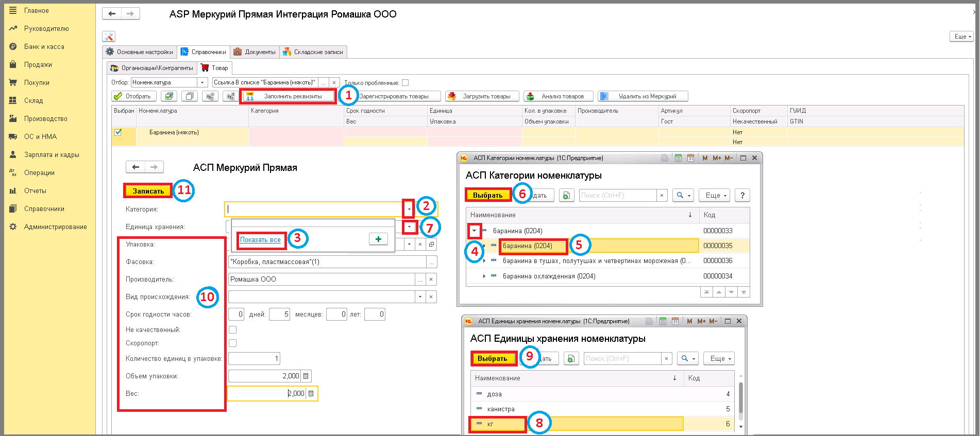This screenshot has width=980, height=436.
Task: Toggle the Скоропорт checkbox
Action: click(x=233, y=343)
